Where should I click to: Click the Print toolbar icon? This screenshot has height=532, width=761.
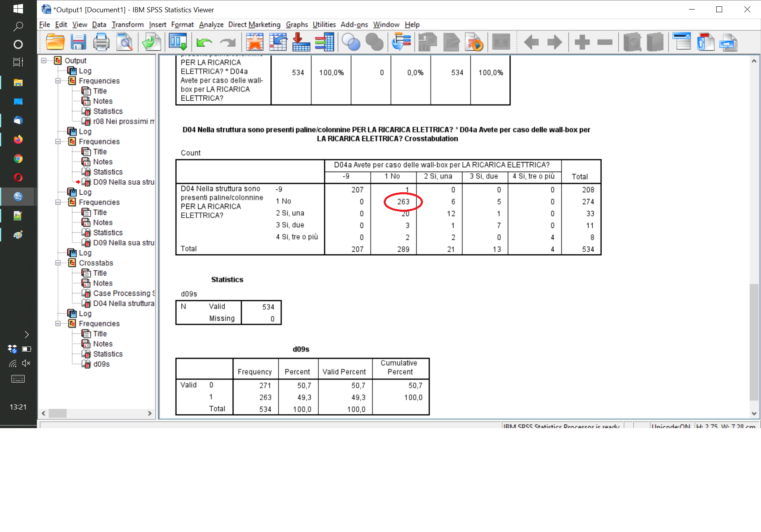tap(101, 42)
